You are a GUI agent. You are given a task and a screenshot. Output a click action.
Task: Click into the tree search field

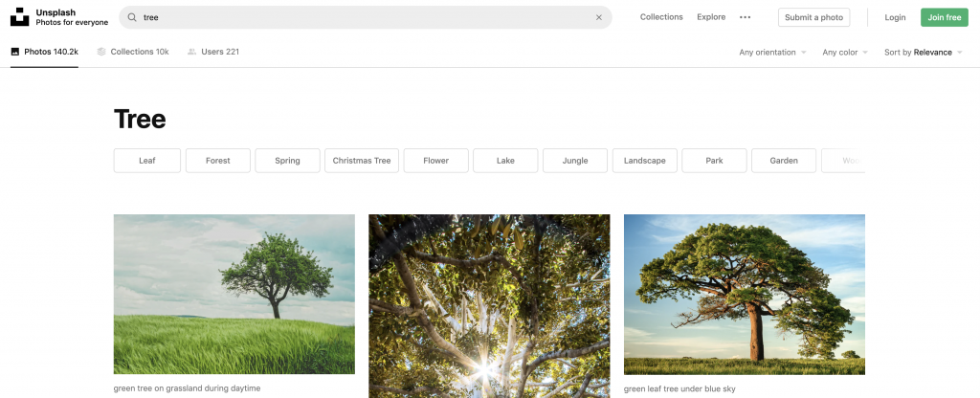[364, 17]
